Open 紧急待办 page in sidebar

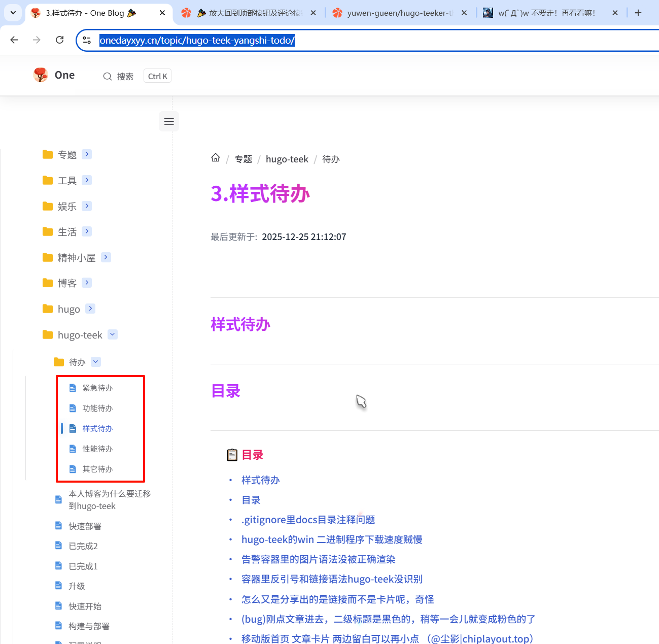[x=97, y=388]
